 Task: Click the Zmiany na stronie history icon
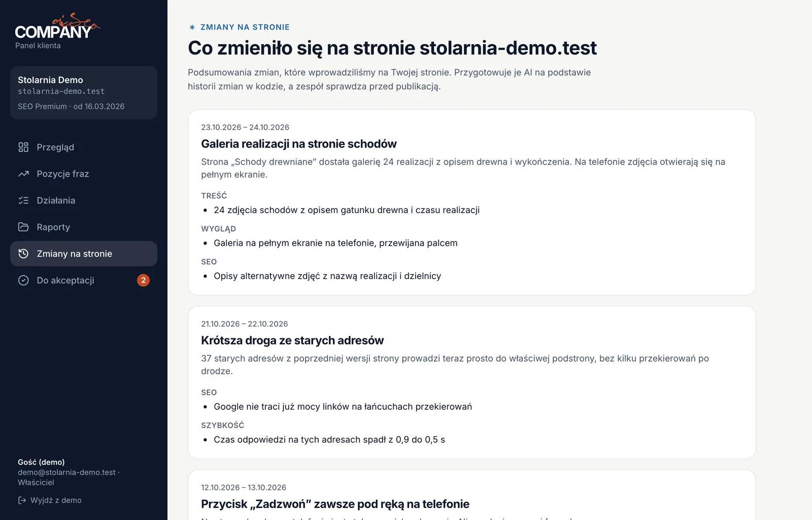point(23,254)
